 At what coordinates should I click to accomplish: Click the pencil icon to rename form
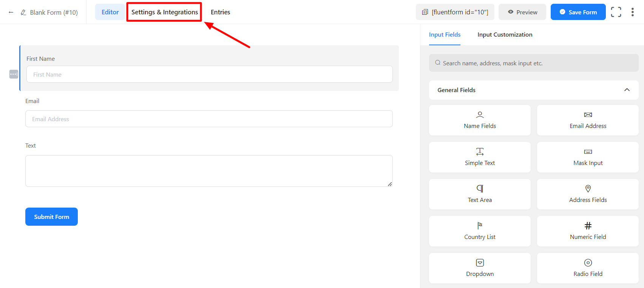pos(23,12)
